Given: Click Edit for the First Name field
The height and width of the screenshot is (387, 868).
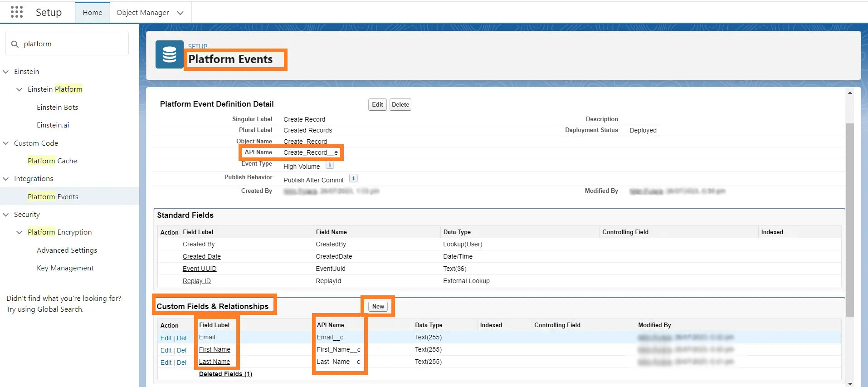Looking at the screenshot, I should click(166, 351).
